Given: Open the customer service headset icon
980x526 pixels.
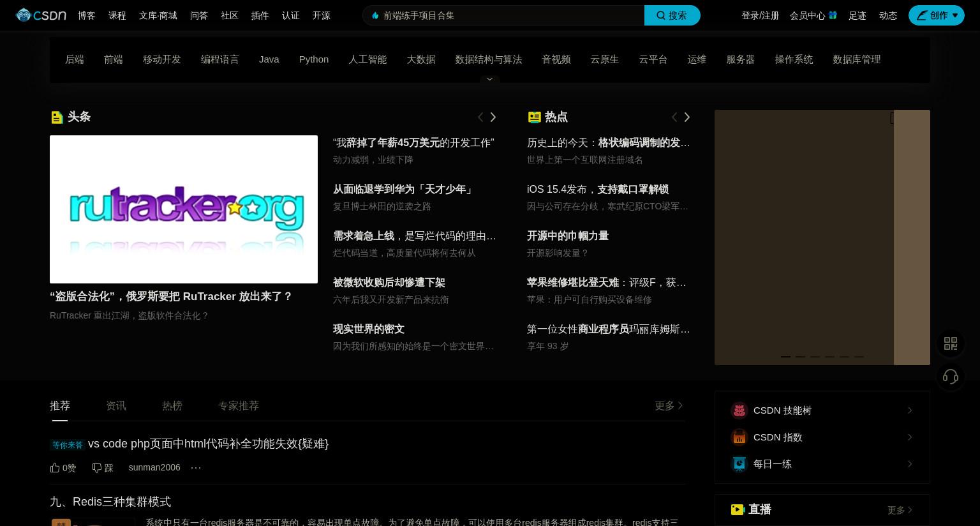Looking at the screenshot, I should point(951,377).
